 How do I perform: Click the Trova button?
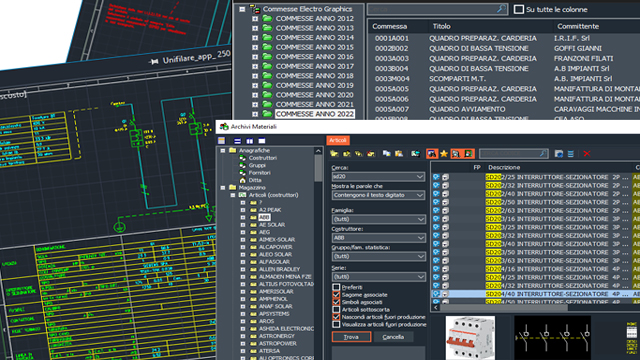pos(351,337)
